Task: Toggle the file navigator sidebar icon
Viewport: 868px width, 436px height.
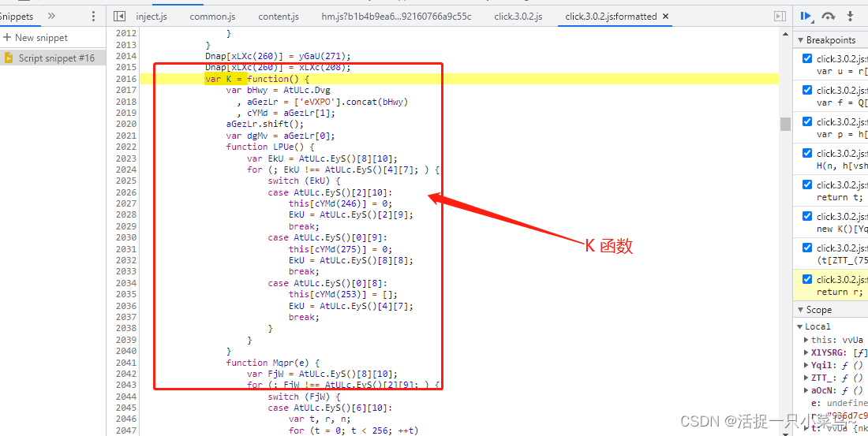Action: [x=119, y=16]
